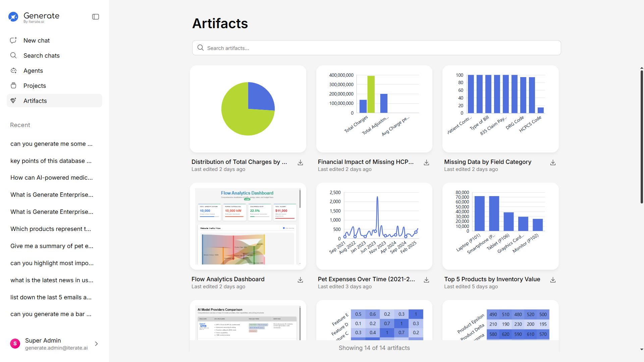Open the Projects section
Screen dimensions: 644x362
click(35, 86)
